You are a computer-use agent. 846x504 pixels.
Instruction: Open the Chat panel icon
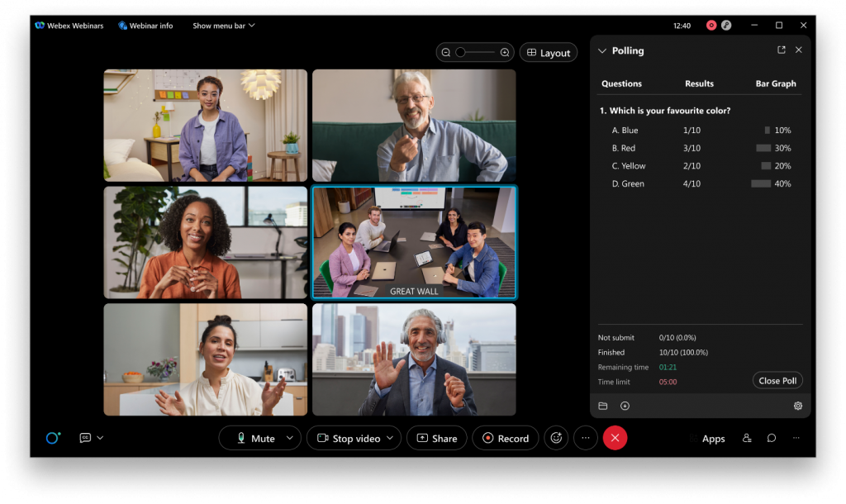[x=771, y=438]
